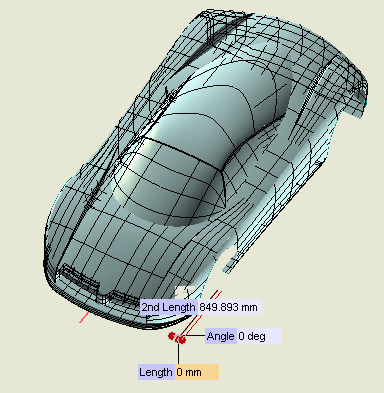Viewport: 384px width, 393px height.
Task: Select the horizontal leader line to Angle label
Action: [195, 336]
